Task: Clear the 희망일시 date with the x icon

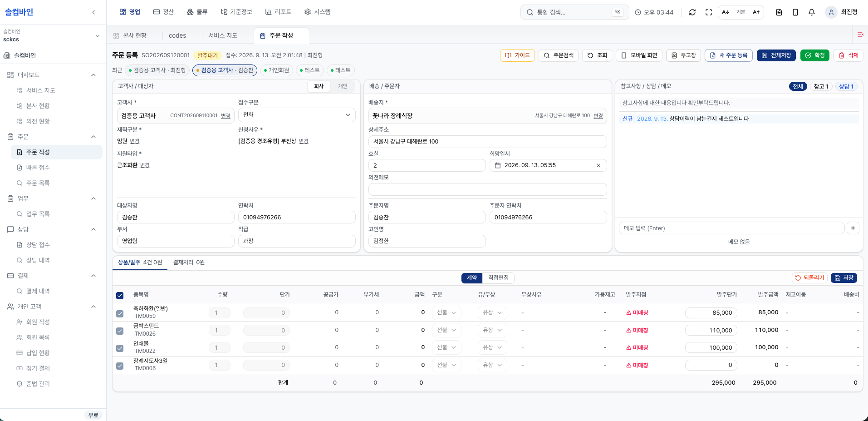Action: coord(598,165)
